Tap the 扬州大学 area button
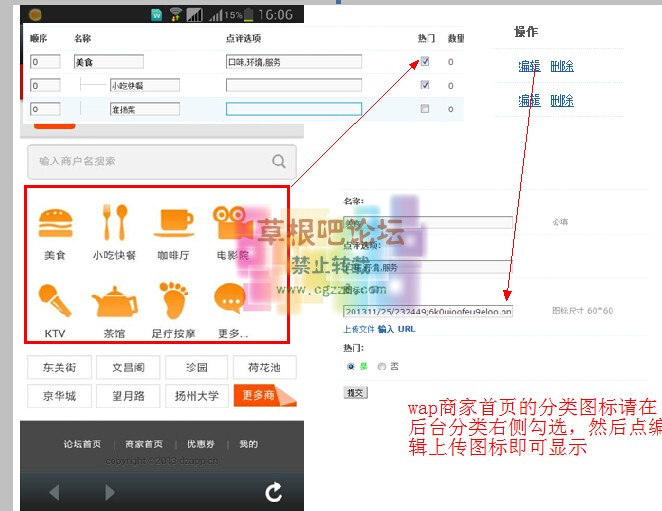 (x=197, y=396)
